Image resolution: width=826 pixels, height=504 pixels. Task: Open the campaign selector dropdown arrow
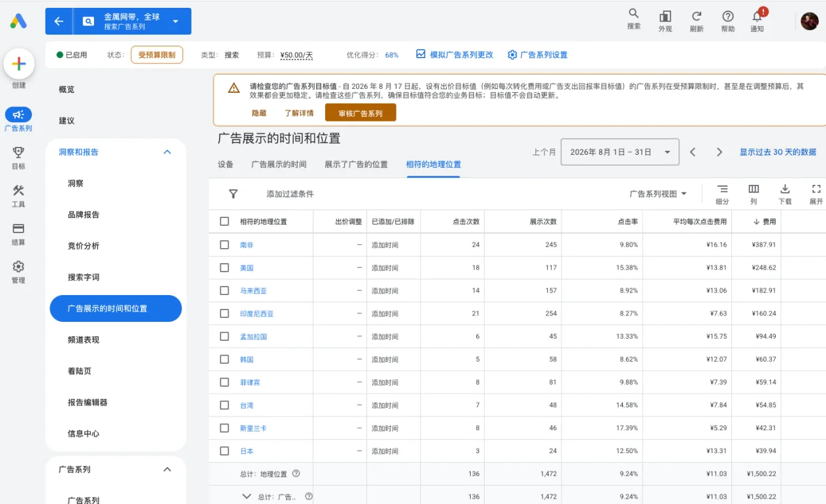point(175,22)
